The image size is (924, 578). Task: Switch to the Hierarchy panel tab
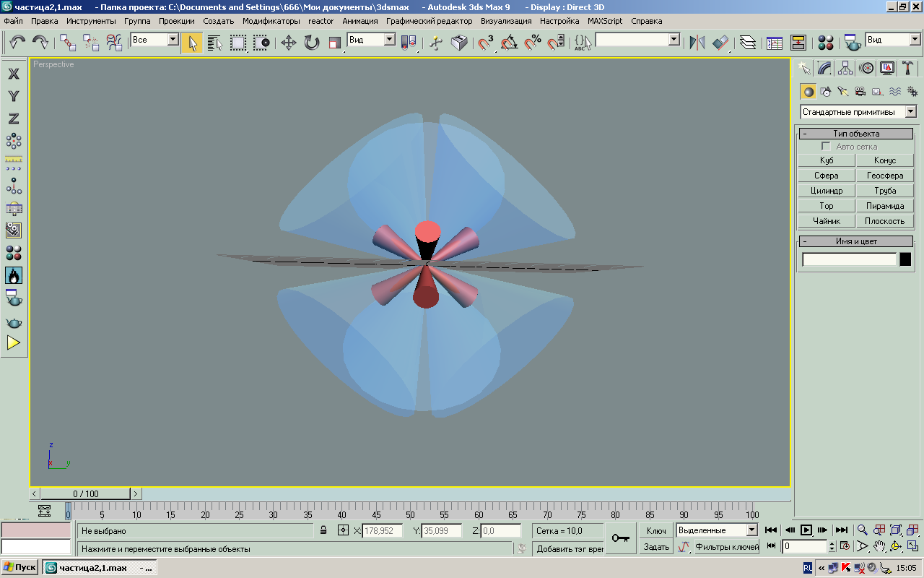[x=845, y=68]
